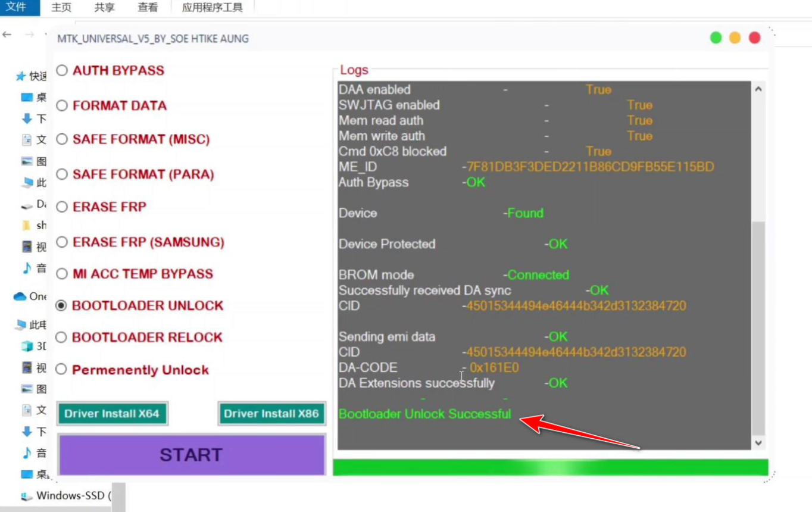The image size is (812, 512).
Task: Select the 3D objects folder icon
Action: pos(26,346)
